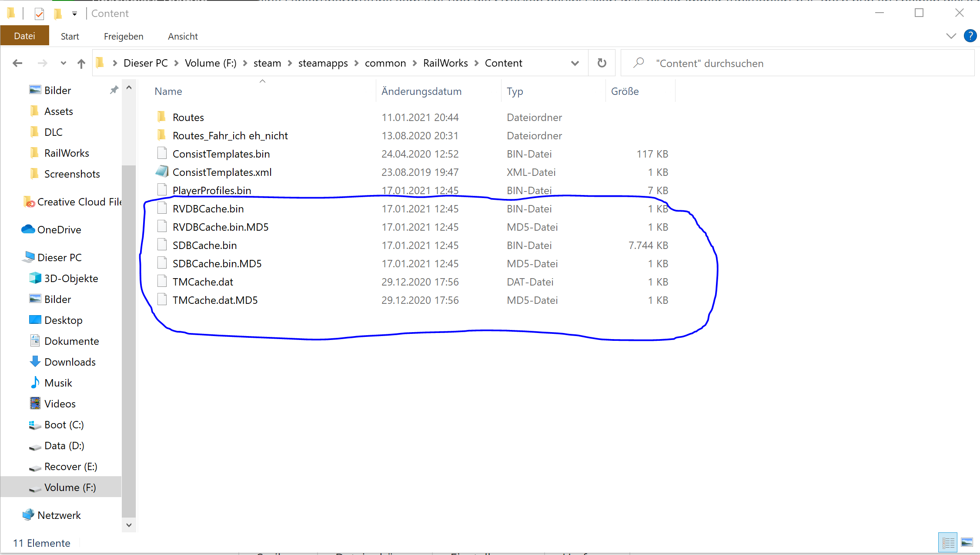Go up one folder level arrow
980x555 pixels.
pos(81,64)
